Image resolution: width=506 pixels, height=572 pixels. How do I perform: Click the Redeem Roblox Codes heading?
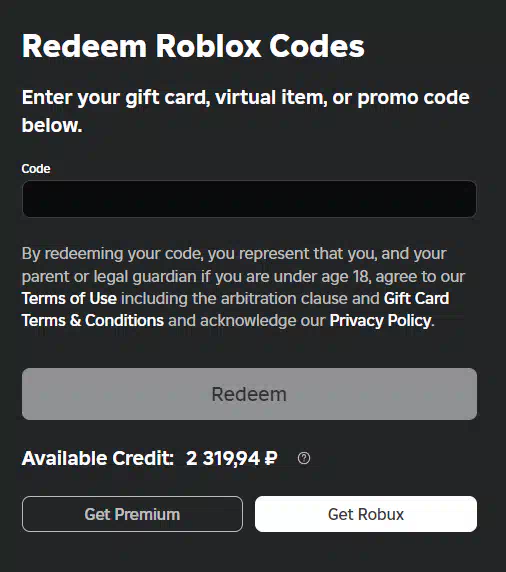point(193,46)
